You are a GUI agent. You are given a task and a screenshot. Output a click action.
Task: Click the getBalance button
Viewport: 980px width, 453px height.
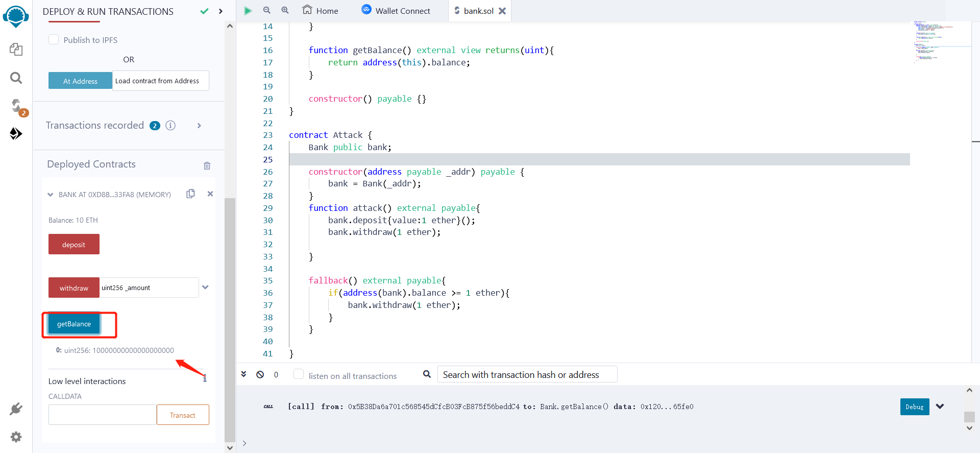(74, 324)
